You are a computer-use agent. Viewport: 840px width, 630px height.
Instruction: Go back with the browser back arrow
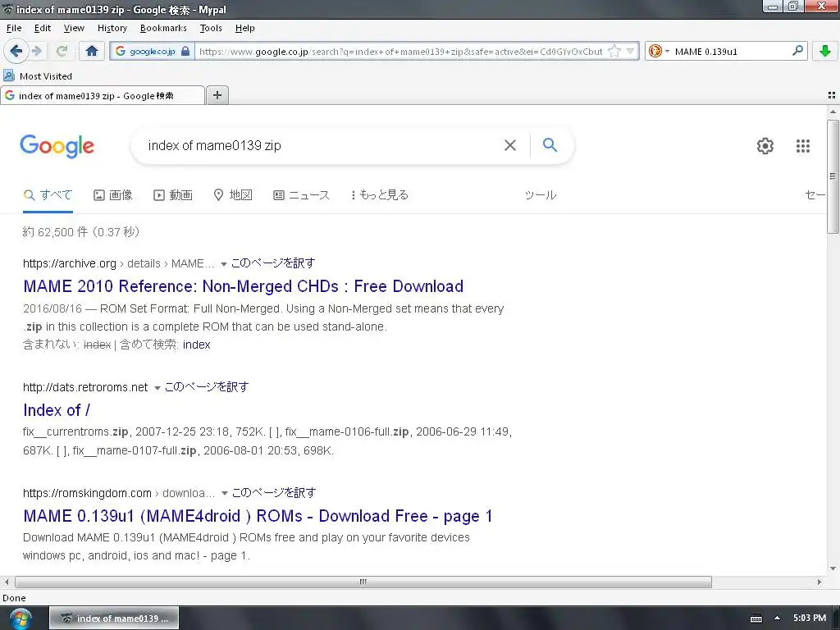[16, 51]
